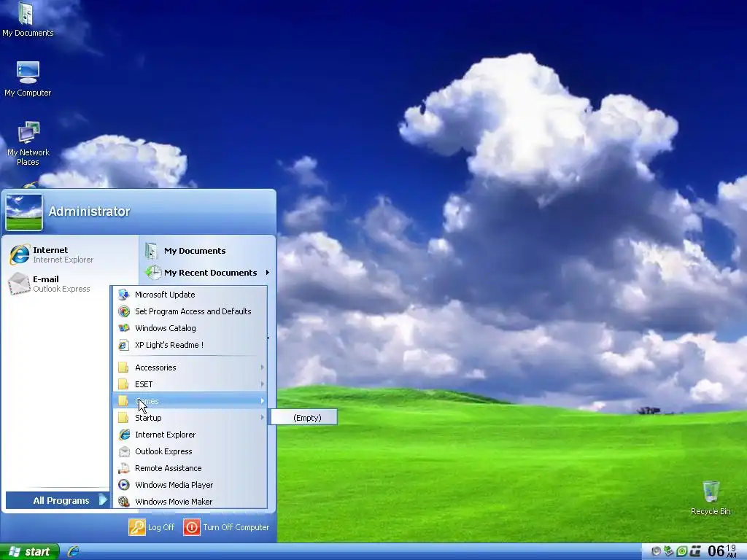
Task: Click the highlighted Games folder icon
Action: [123, 401]
